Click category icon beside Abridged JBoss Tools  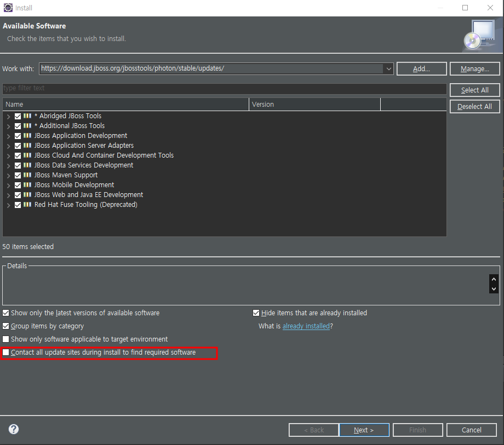[x=27, y=116]
